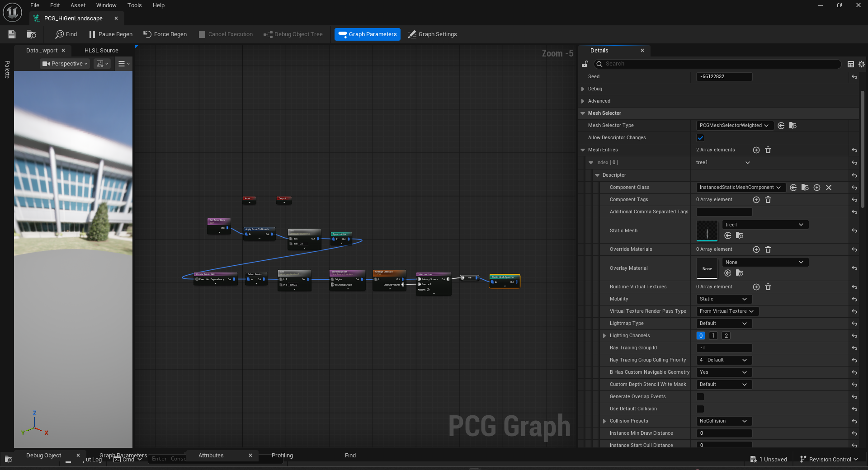Toggle lighting channel 1
The width and height of the screenshot is (868, 470).
coord(713,336)
